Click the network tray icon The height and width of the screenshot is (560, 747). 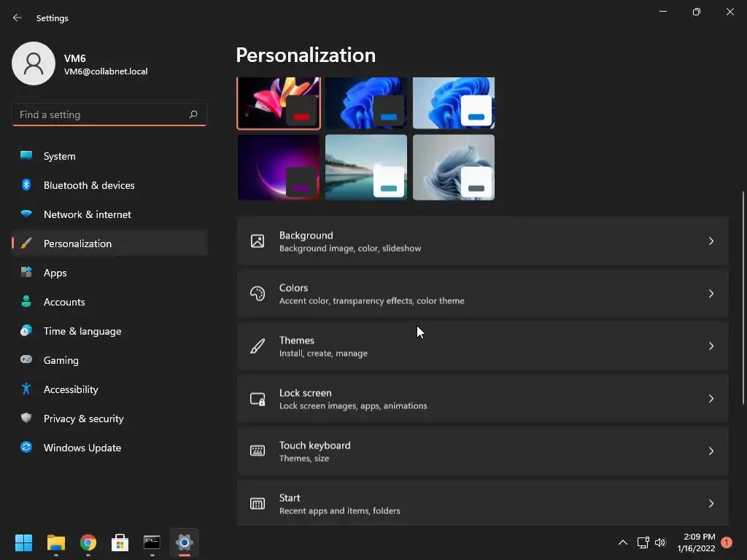[x=643, y=542]
